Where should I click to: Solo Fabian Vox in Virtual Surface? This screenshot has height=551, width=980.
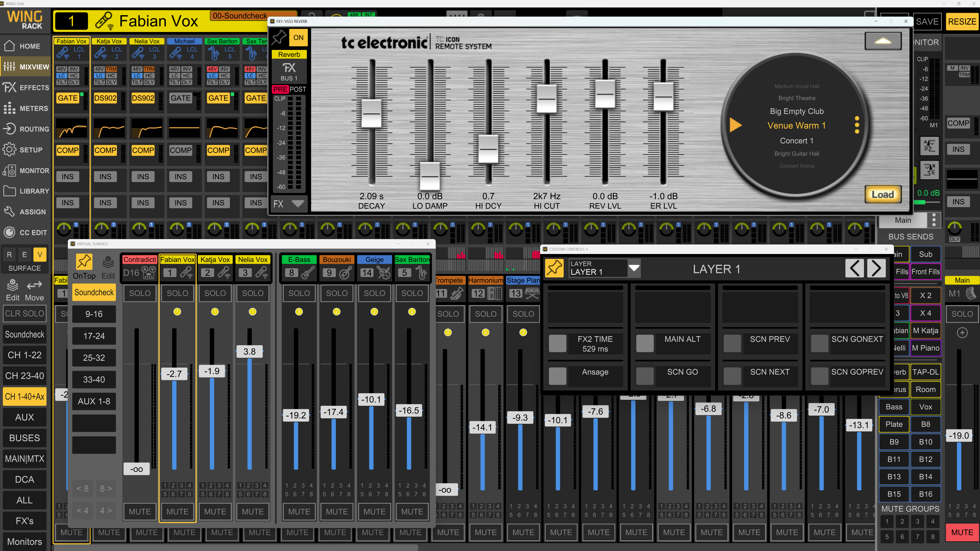[177, 293]
